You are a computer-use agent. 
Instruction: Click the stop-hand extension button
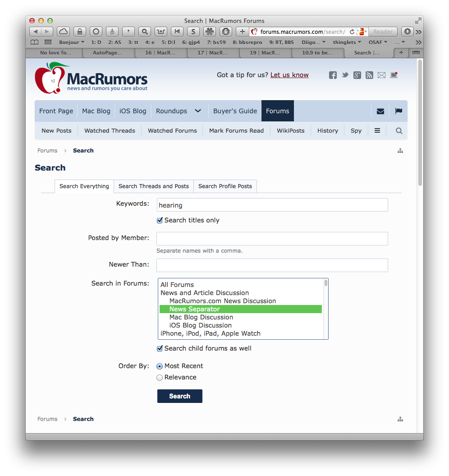pos(226,32)
